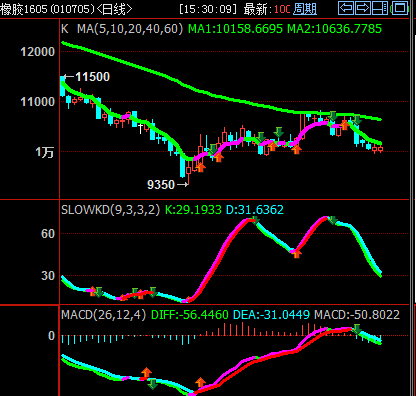Click the green down arrow on MACD near zero line
The width and height of the screenshot is (416, 396).
click(x=357, y=329)
